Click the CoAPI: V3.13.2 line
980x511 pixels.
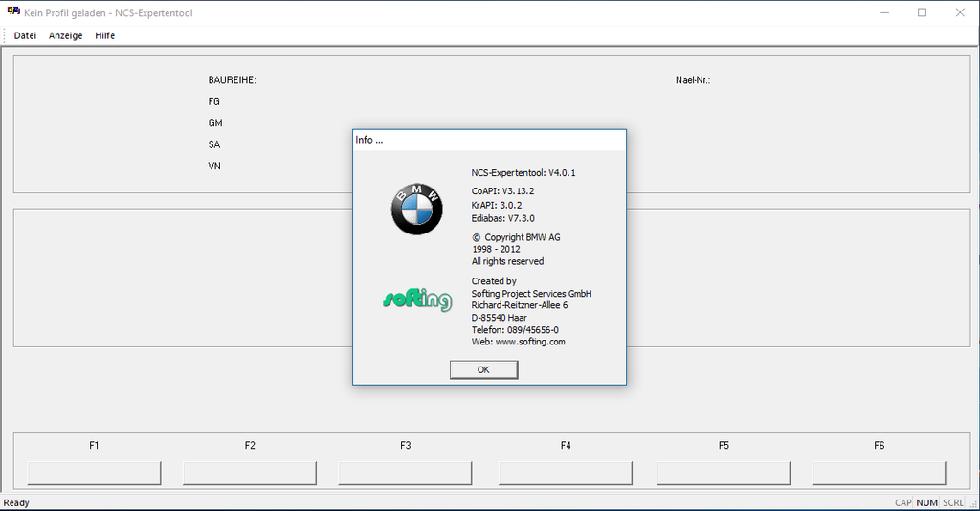(x=502, y=191)
